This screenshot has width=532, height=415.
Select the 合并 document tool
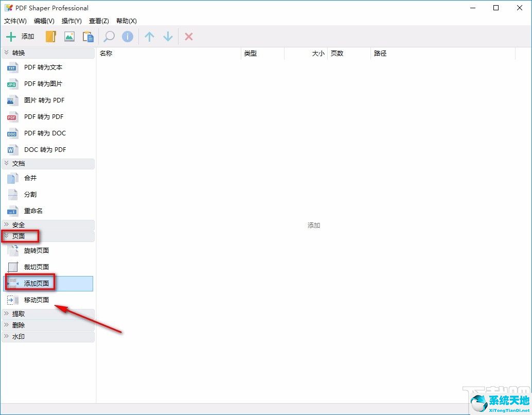point(29,178)
